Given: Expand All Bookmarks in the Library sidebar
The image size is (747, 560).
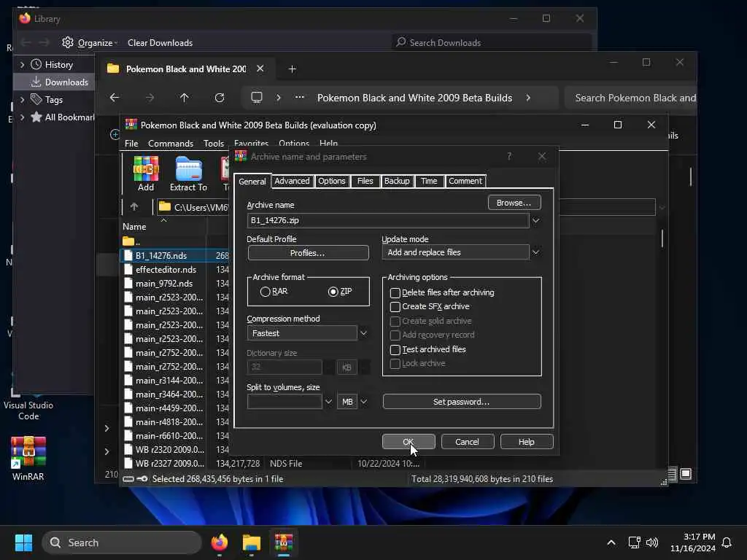Looking at the screenshot, I should (22, 117).
